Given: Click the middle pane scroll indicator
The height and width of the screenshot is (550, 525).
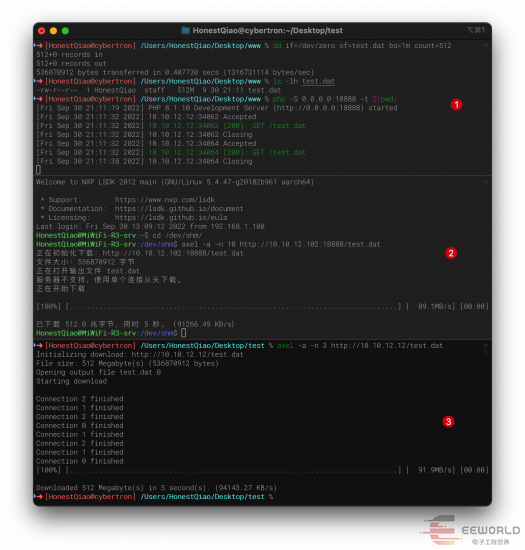Looking at the screenshot, I should 486,185.
